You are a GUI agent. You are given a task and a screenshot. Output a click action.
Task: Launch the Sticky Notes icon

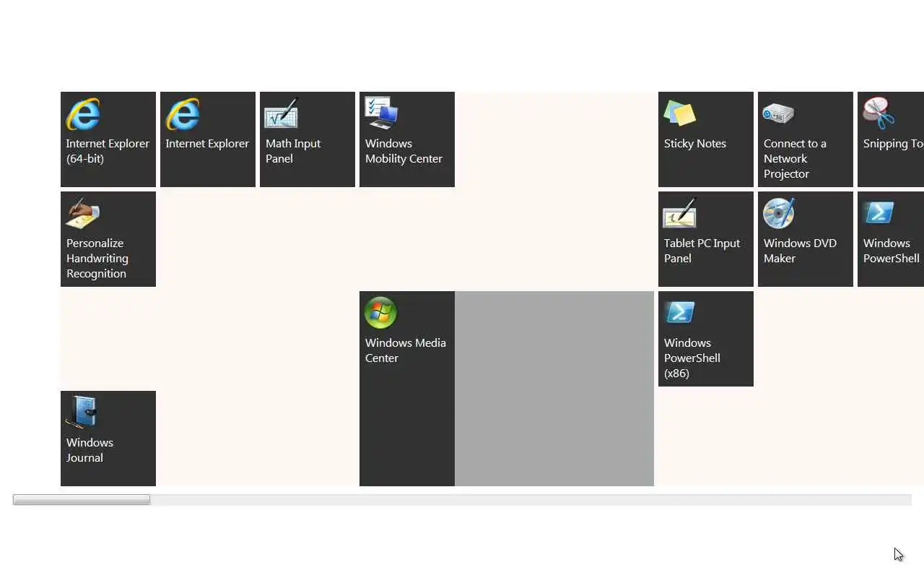(x=680, y=114)
